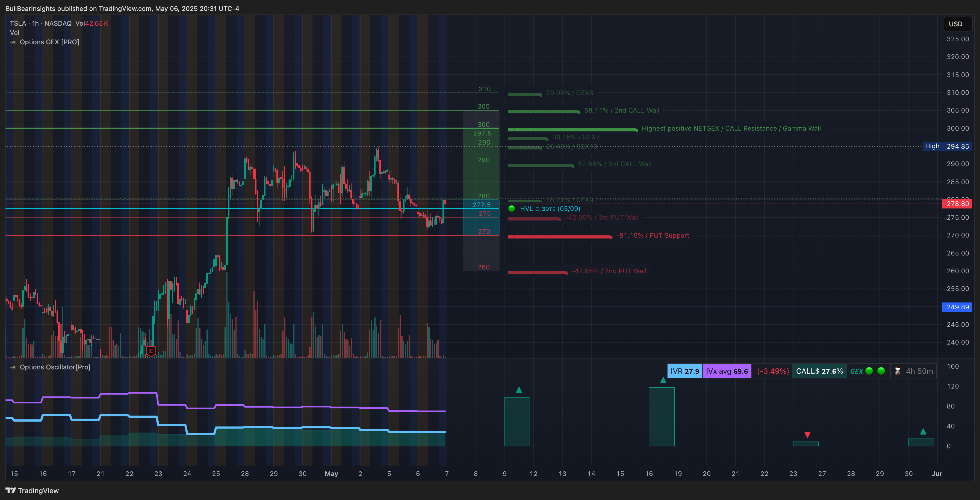Click the 4h 50m countdown text

coord(919,371)
